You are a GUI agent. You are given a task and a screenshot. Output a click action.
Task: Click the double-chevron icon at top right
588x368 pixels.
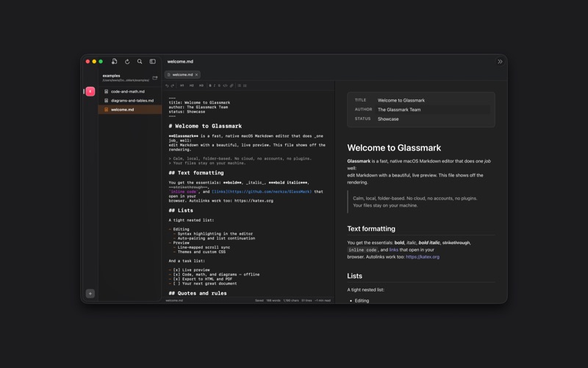(500, 62)
